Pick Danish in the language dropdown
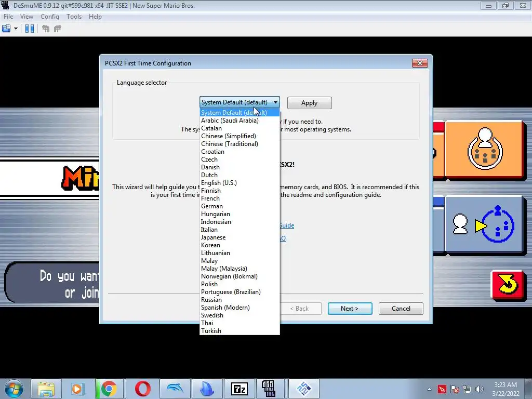 (x=240, y=167)
